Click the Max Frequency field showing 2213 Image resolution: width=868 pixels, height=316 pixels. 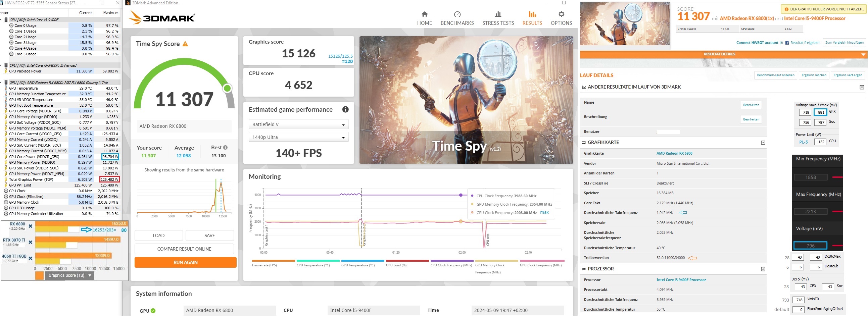coord(810,212)
